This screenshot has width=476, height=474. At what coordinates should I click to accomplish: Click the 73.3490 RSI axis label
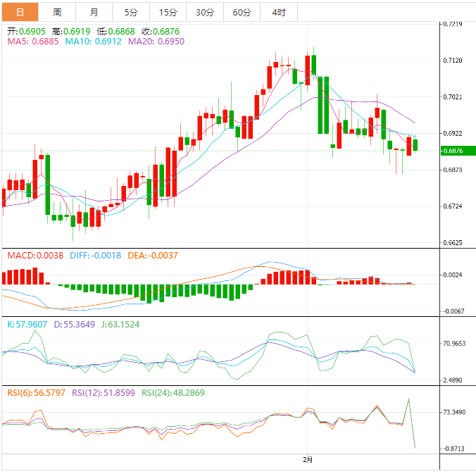point(454,412)
